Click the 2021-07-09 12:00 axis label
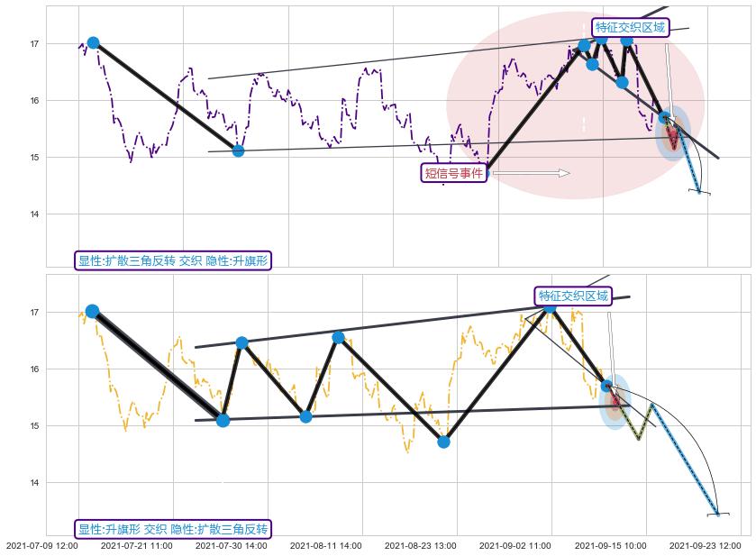The width and height of the screenshot is (756, 556). [x=42, y=545]
